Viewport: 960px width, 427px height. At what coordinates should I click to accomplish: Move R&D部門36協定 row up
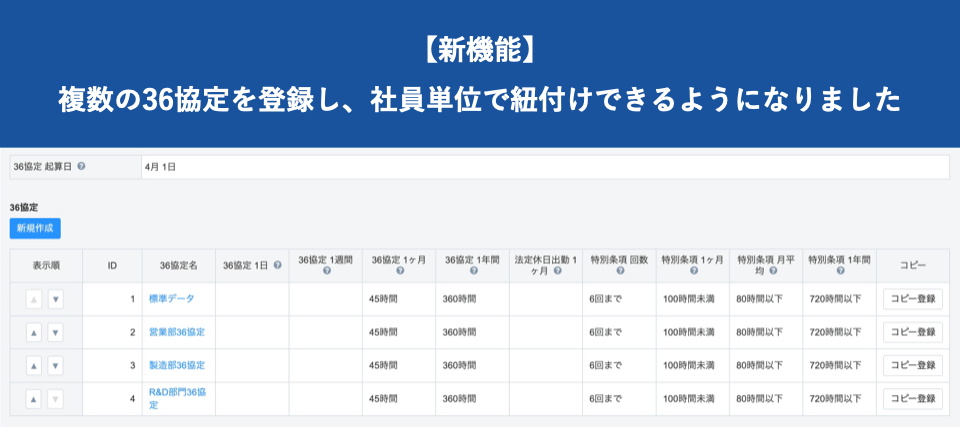[34, 399]
